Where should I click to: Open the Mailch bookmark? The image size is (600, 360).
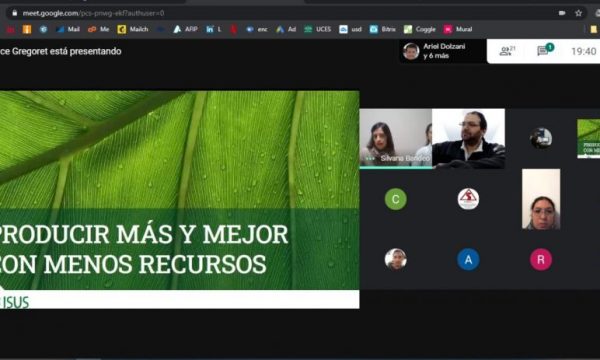click(x=133, y=29)
